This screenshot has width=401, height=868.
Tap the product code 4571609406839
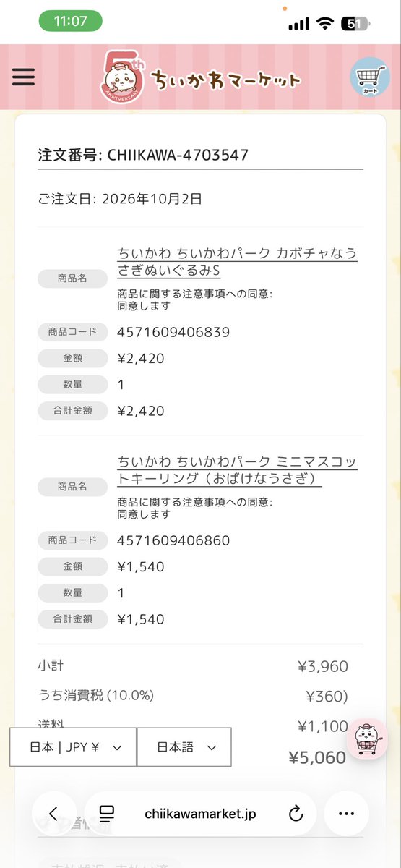pos(173,333)
